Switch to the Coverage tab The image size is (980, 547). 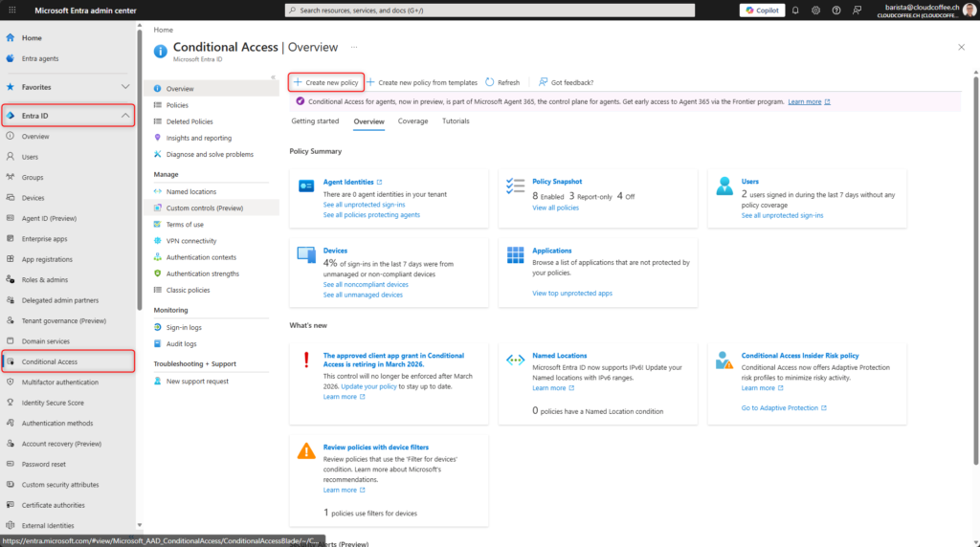(413, 121)
